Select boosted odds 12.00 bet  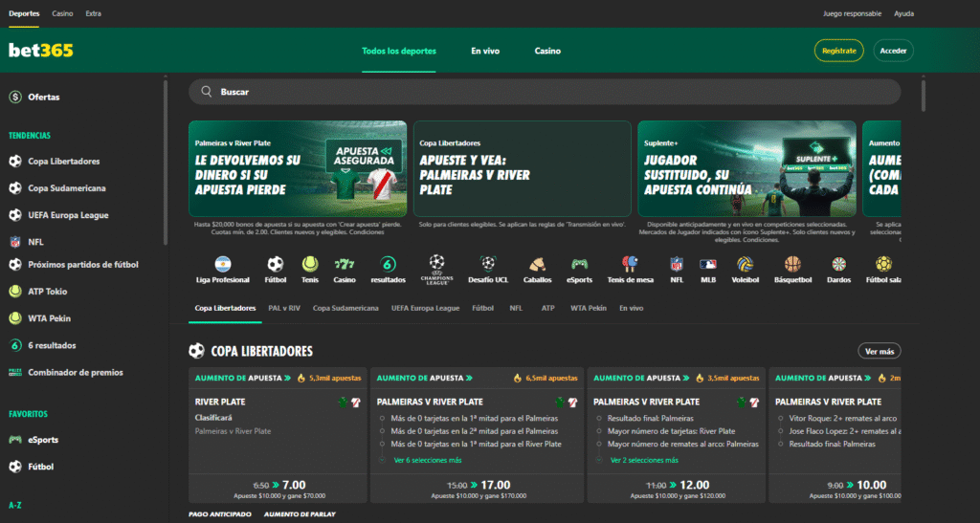coord(677,489)
